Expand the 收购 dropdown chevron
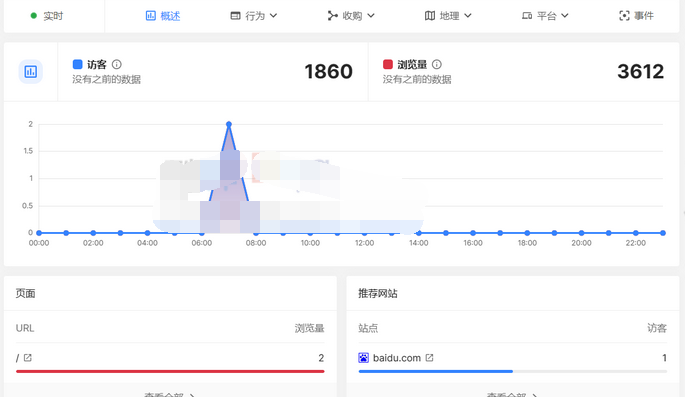The width and height of the screenshot is (685, 397). point(371,16)
